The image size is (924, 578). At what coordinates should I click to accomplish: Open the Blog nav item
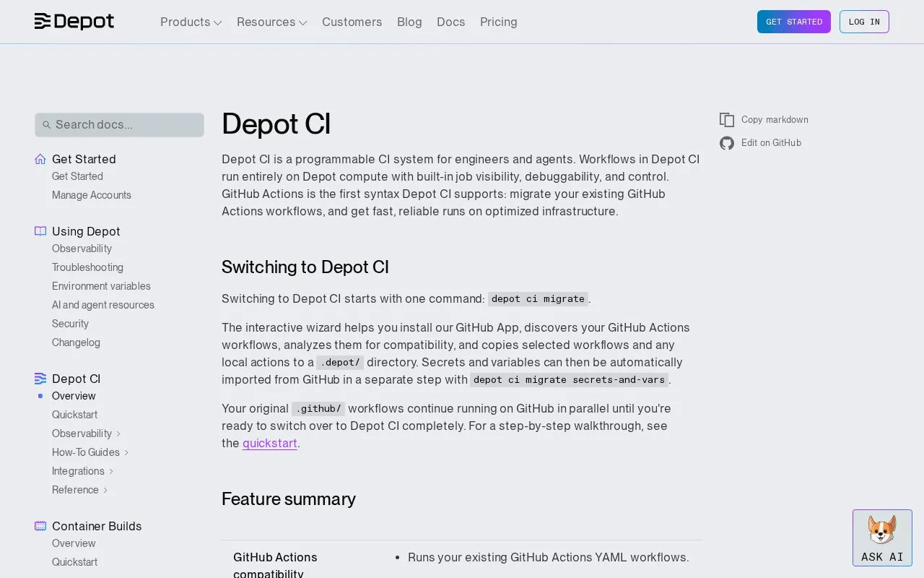pyautogui.click(x=409, y=22)
